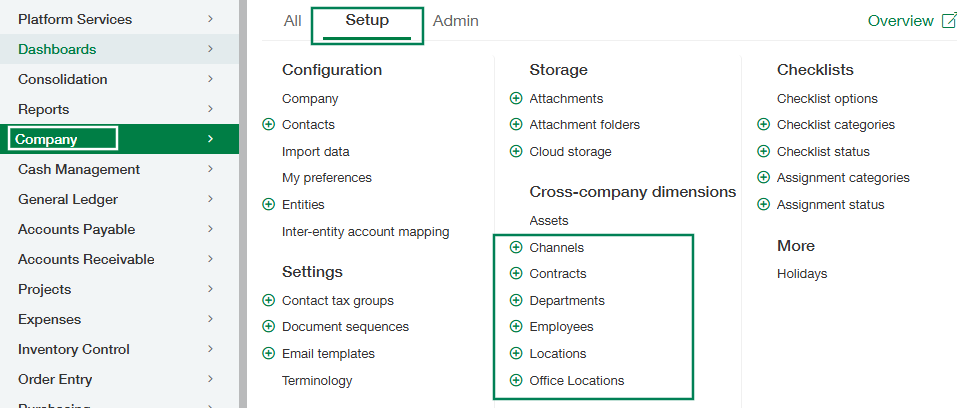Click the plus icon beside Contacts
Viewport: 957px width, 408px height.
(269, 125)
